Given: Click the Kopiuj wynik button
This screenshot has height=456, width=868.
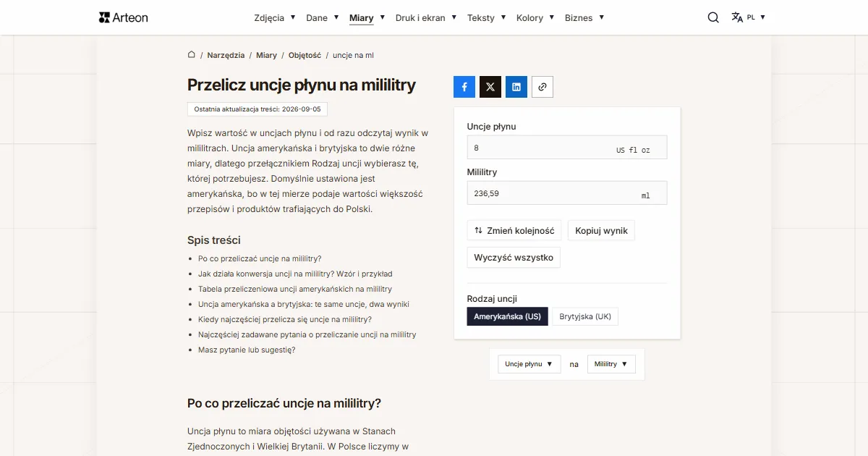Looking at the screenshot, I should (x=602, y=231).
